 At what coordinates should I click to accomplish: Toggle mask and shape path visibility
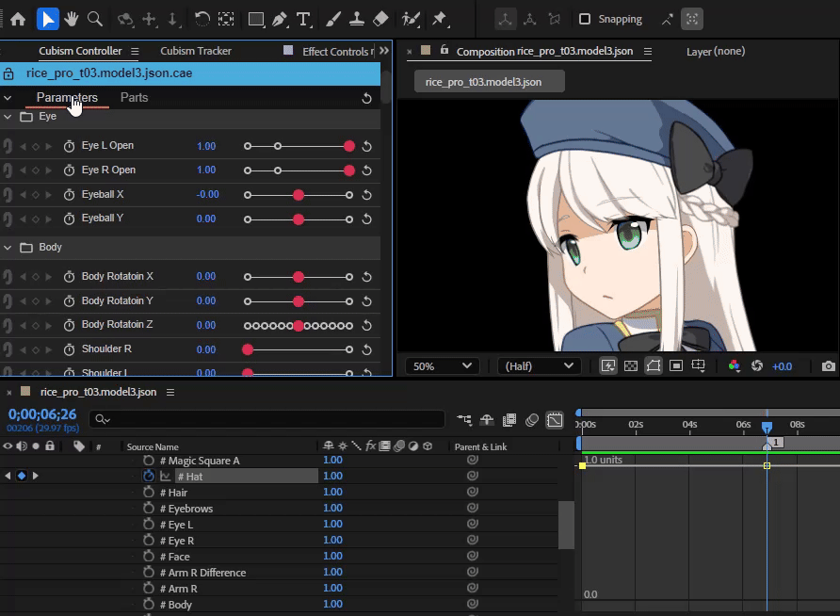click(x=654, y=365)
